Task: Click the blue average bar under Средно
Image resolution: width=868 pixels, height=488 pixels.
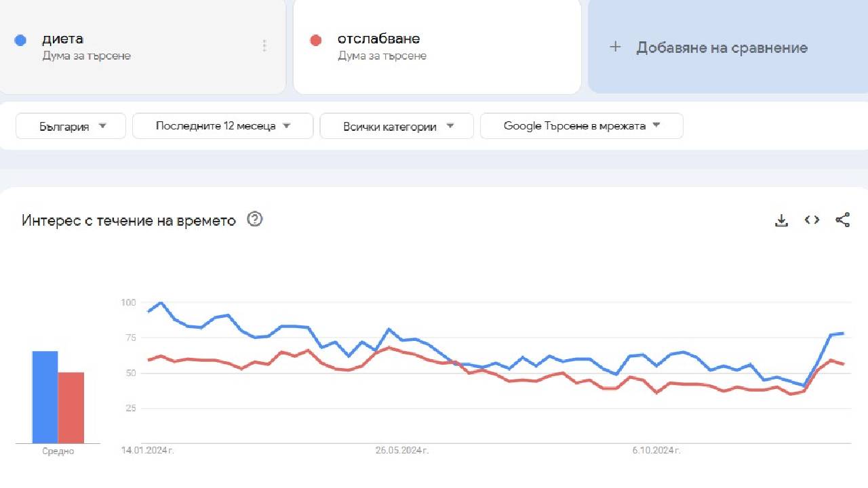Action: point(45,396)
